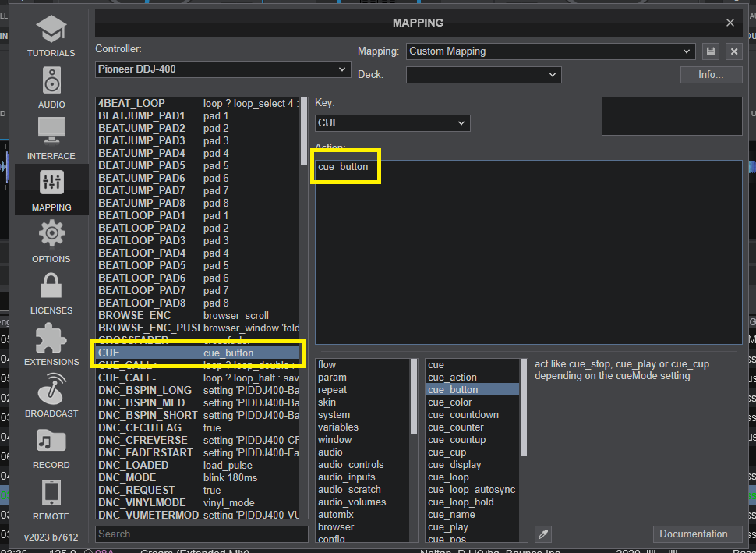This screenshot has height=553, width=756.
Task: Open the Key dropdown showing CUE
Action: (392, 123)
